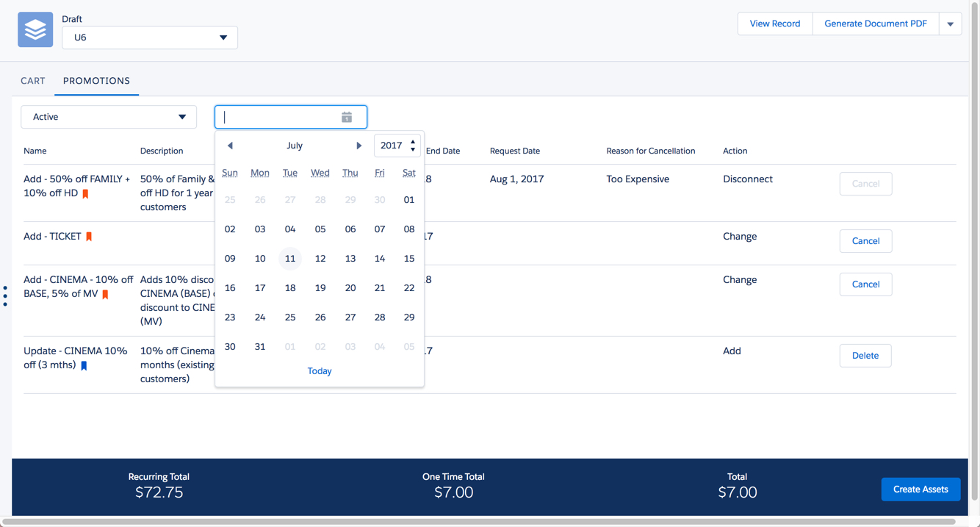Select July 11 in the calendar

[290, 259]
